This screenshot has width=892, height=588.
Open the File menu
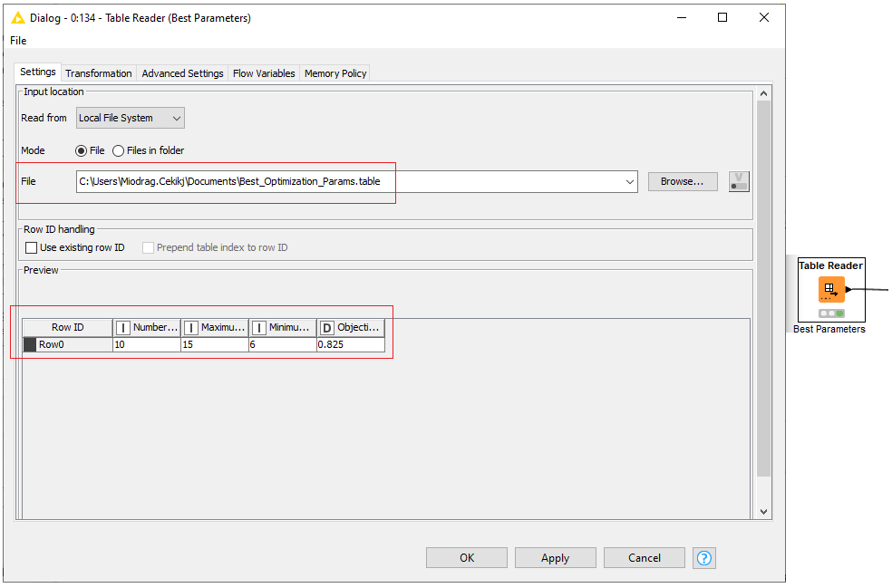pos(18,41)
